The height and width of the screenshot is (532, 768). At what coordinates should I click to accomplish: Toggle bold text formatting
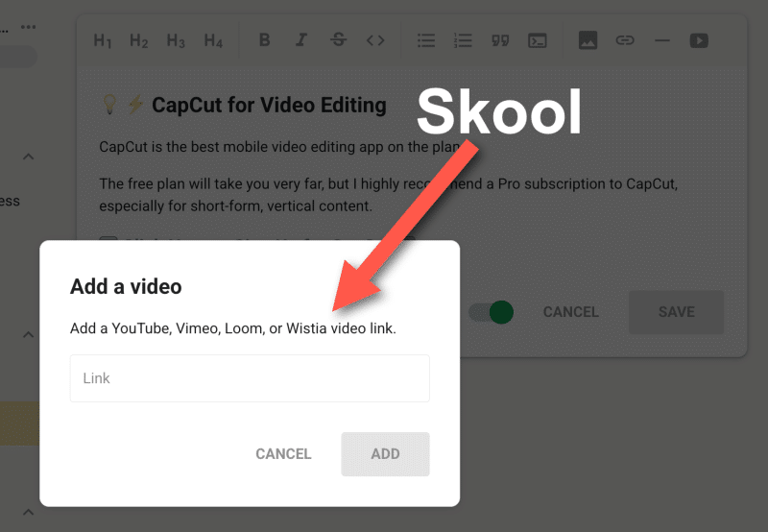[x=265, y=39]
